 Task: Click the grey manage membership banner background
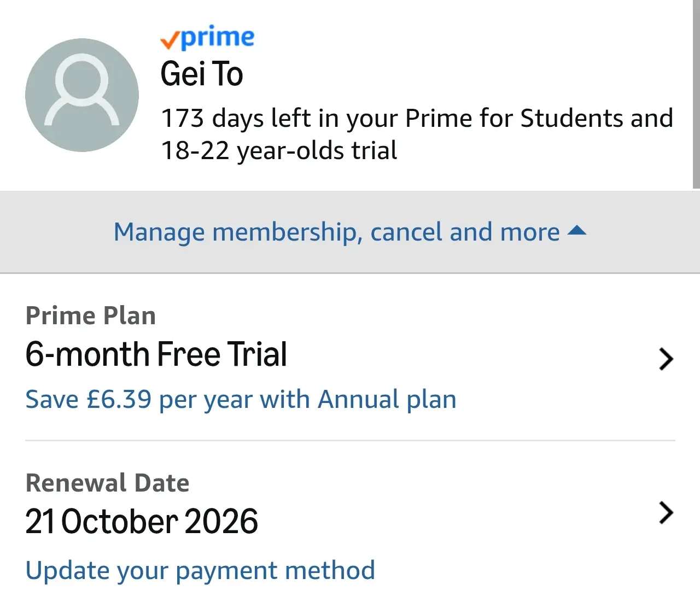[x=350, y=232]
